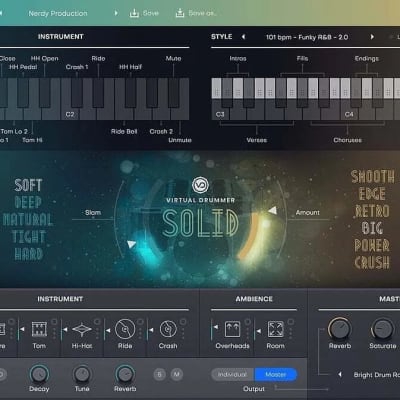Viewport: 400px width, 400px height.
Task: Mute the instrument with M button
Action: [x=177, y=374]
